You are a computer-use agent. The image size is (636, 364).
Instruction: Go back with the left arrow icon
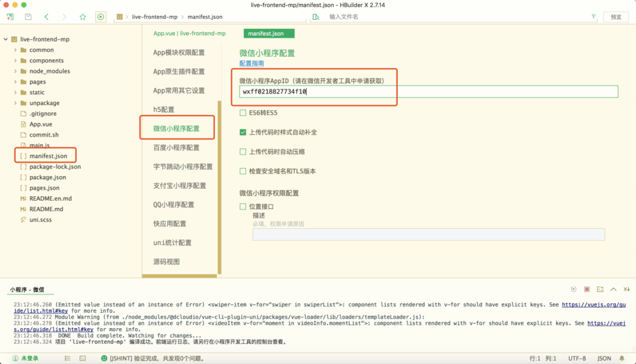(x=47, y=16)
